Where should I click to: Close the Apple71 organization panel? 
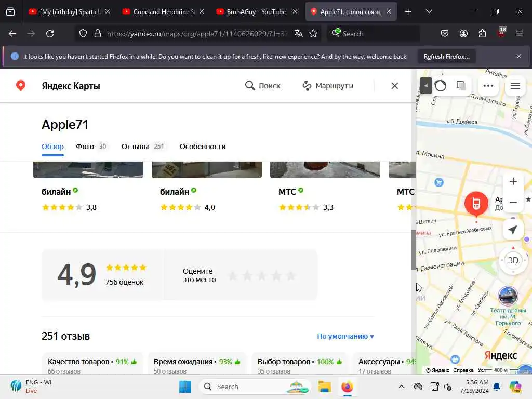point(395,86)
